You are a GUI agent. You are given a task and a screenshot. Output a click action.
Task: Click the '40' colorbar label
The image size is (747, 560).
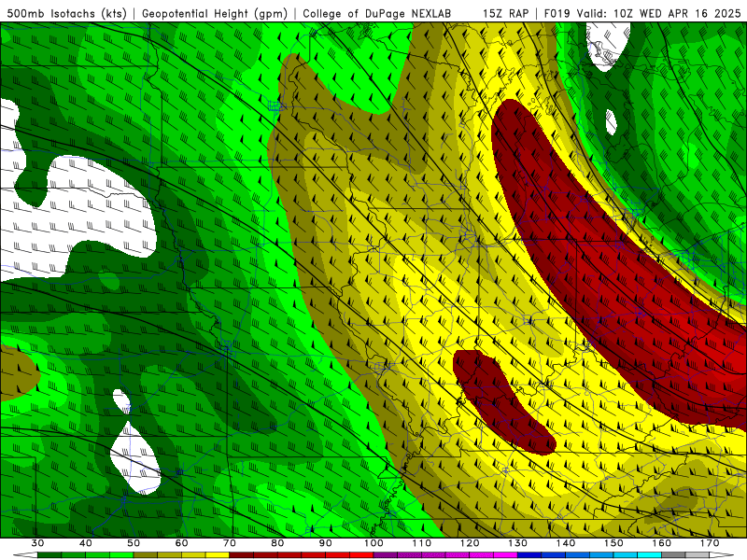(86, 543)
